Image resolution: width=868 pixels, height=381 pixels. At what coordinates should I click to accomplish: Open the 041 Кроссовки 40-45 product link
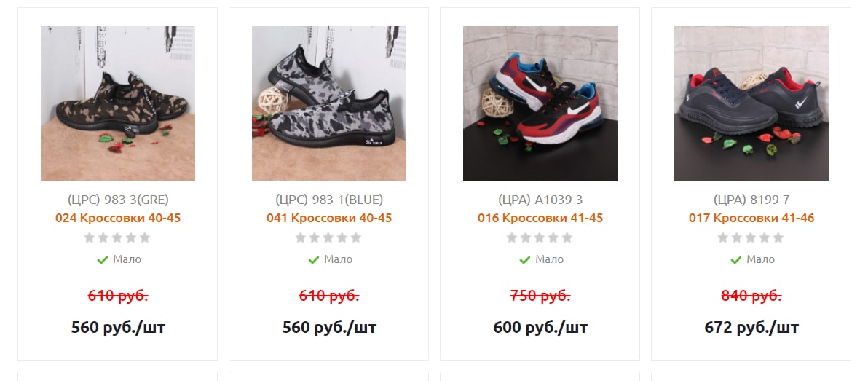click(329, 219)
